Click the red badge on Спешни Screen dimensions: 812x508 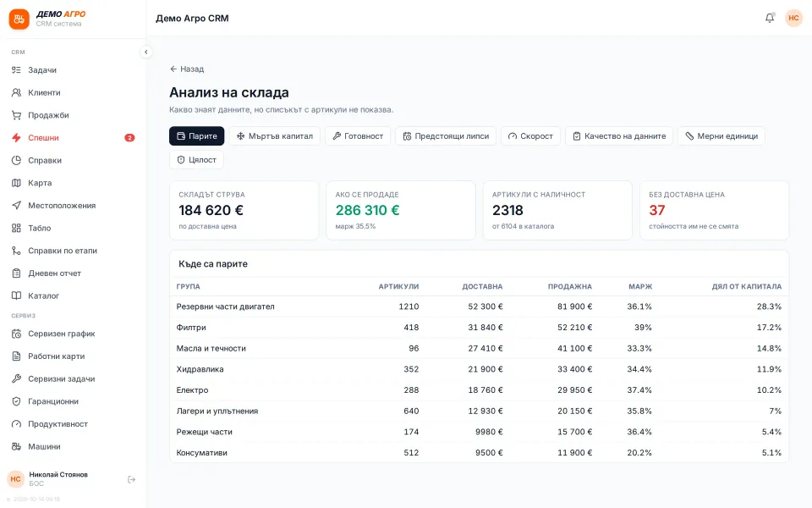[129, 138]
